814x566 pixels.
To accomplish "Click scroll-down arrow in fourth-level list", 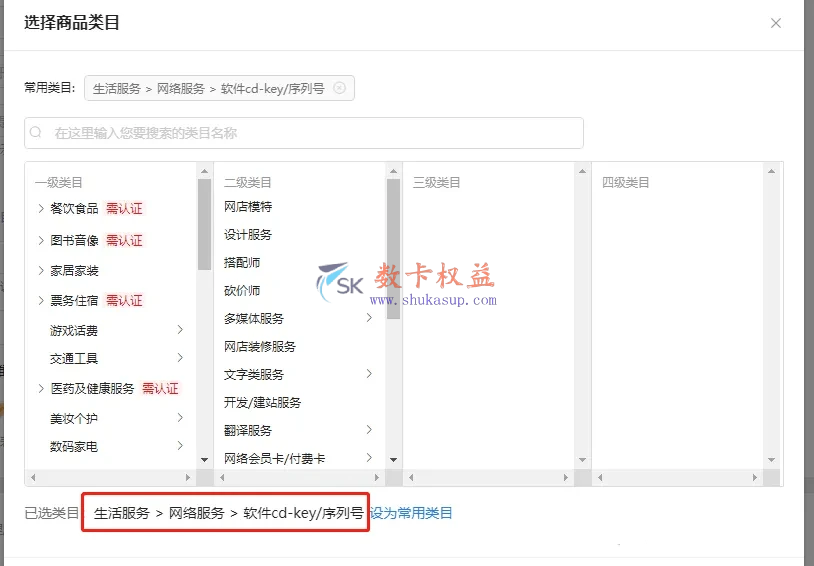I will coord(771,460).
